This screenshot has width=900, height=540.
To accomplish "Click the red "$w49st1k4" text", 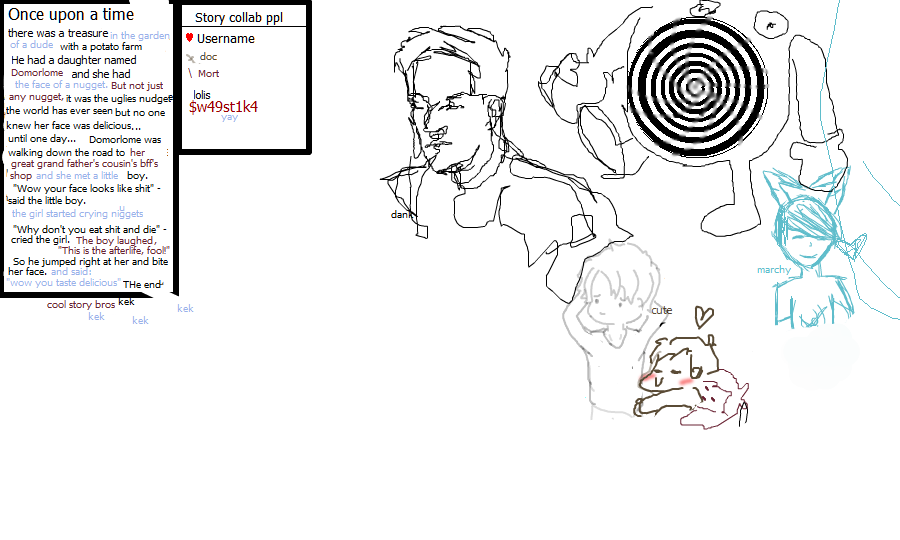I will (x=223, y=107).
